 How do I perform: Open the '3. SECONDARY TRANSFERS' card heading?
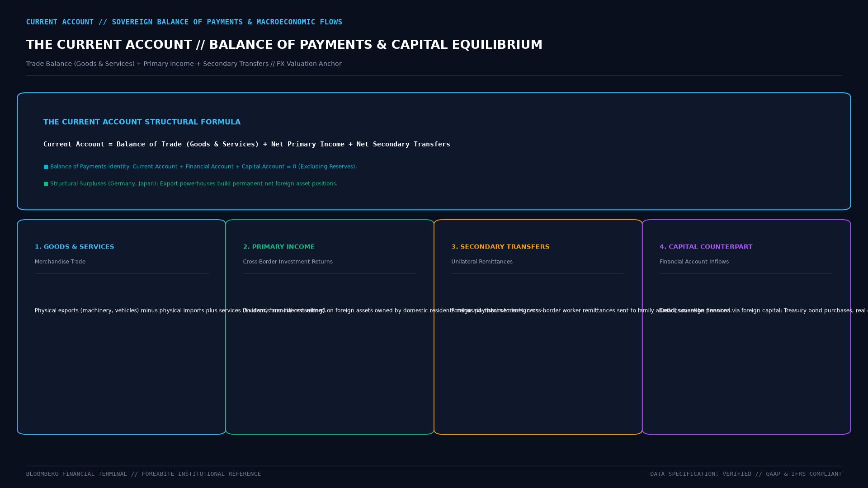tap(500, 247)
